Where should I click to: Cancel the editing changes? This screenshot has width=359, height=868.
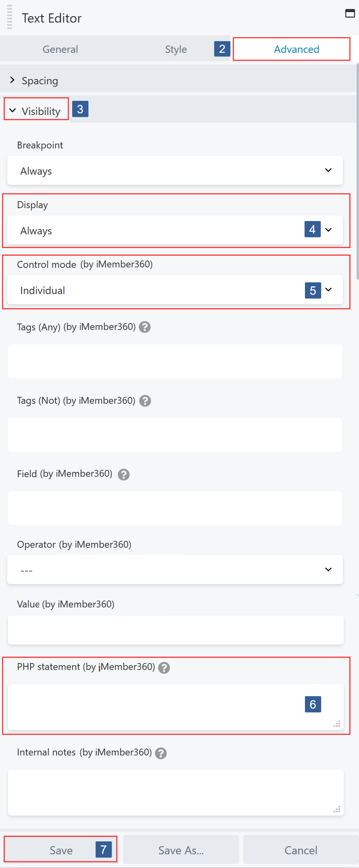(301, 850)
